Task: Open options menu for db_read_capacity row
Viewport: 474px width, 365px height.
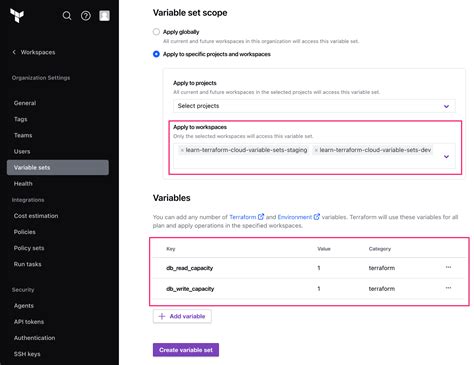Action: coord(448,267)
